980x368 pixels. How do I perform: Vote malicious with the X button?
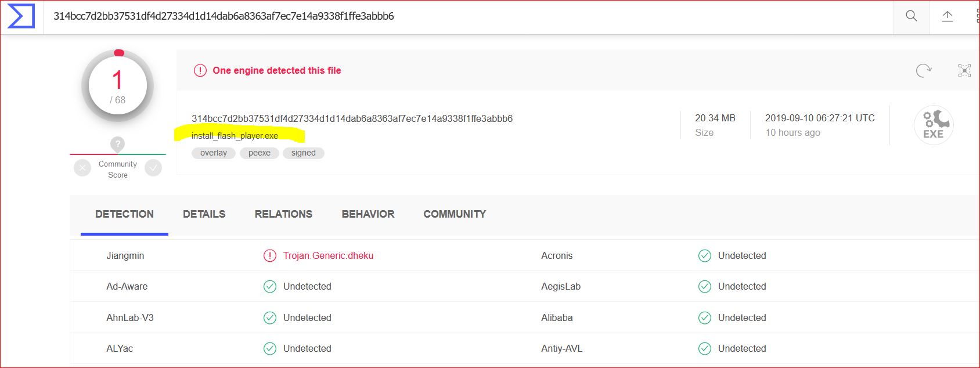coord(82,168)
